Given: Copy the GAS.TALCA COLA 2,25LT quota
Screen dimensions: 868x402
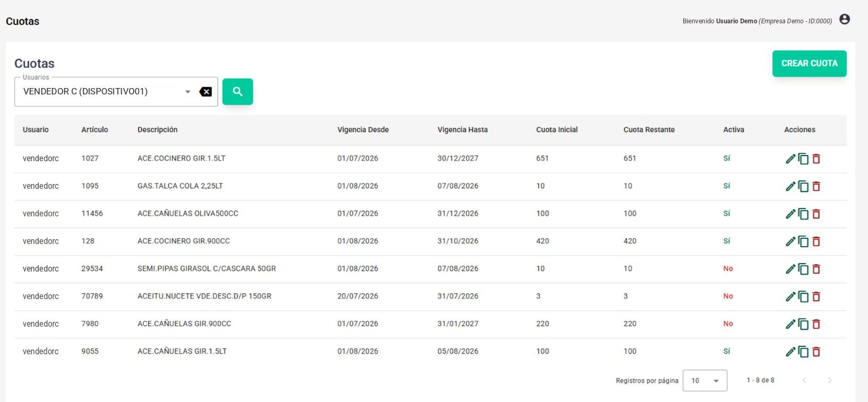Looking at the screenshot, I should pos(803,186).
